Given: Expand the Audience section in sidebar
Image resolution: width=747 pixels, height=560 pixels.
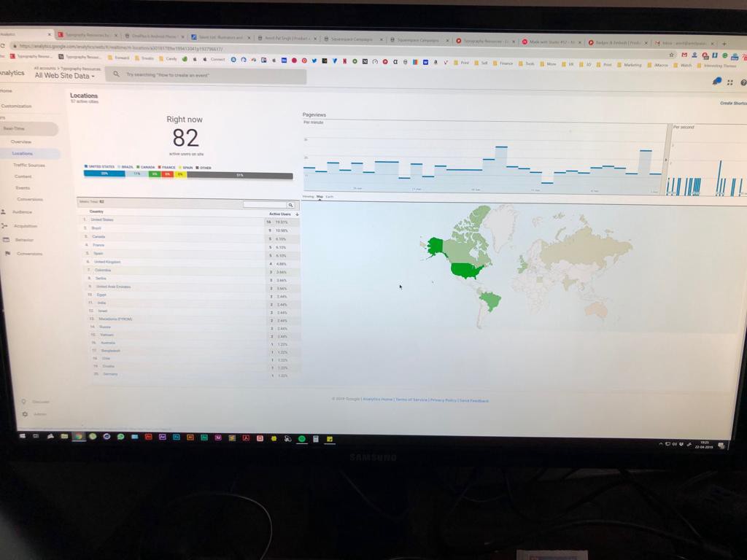Looking at the screenshot, I should tap(22, 212).
